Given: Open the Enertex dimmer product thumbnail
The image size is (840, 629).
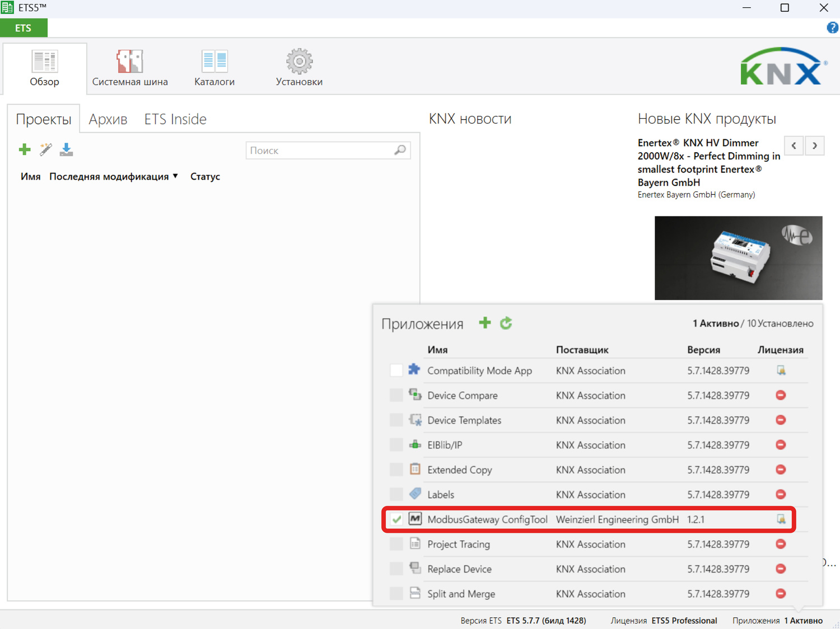Looking at the screenshot, I should (x=738, y=258).
